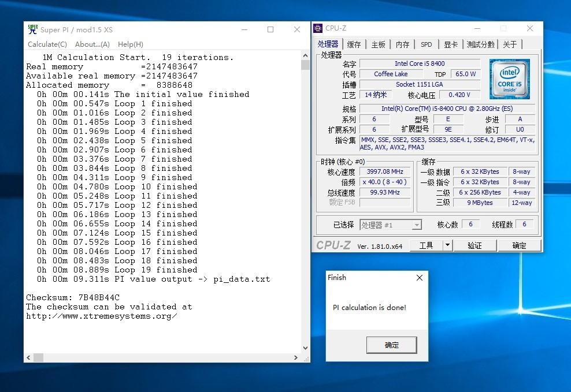Click the 1M Calculation Start line

point(138,58)
